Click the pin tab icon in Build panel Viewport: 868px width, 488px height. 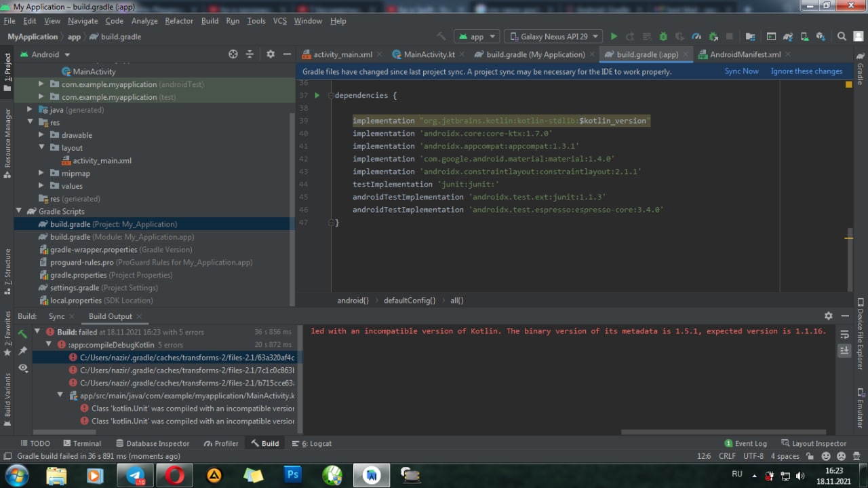(23, 350)
